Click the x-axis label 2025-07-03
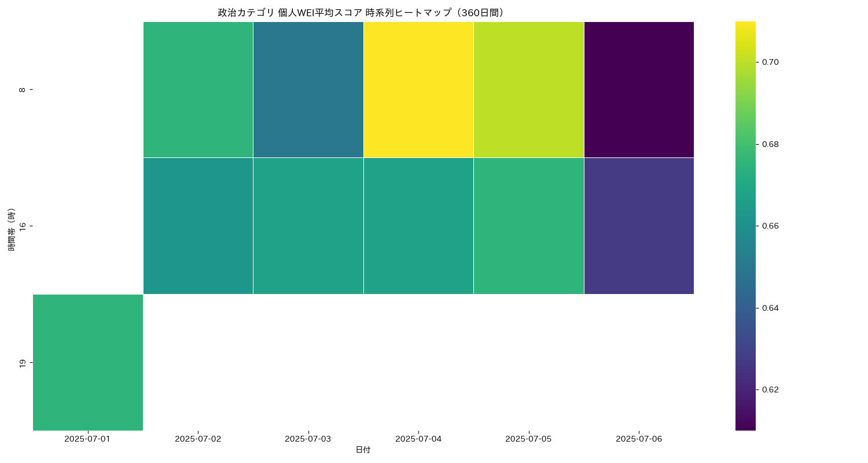868x463 pixels. (308, 439)
